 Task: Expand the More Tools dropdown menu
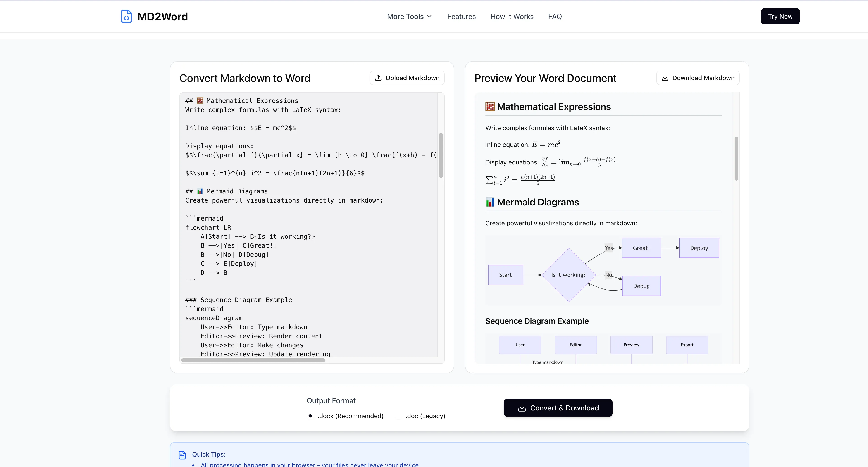coord(405,17)
